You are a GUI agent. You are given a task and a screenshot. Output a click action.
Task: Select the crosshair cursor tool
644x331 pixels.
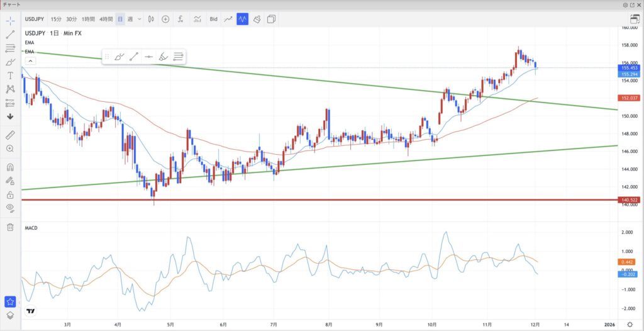pyautogui.click(x=11, y=21)
